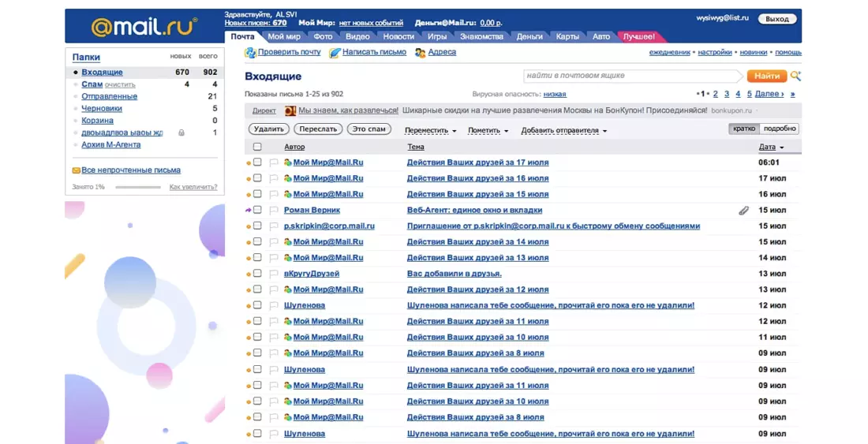
Task: Click the Новых писем: 670 link
Action: point(256,23)
